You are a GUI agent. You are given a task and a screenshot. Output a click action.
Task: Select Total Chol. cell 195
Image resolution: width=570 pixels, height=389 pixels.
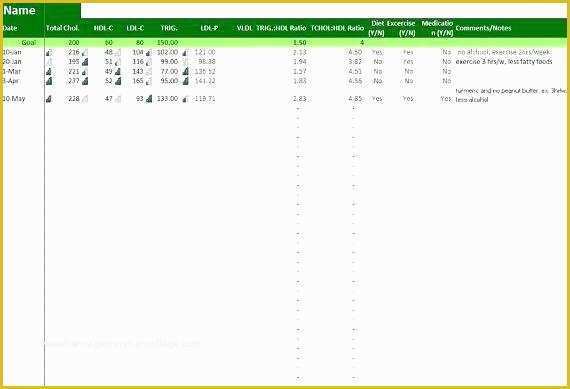[x=74, y=62]
